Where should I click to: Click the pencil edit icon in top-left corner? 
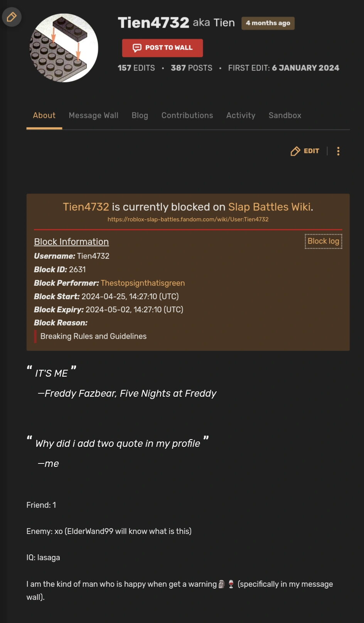12,17
